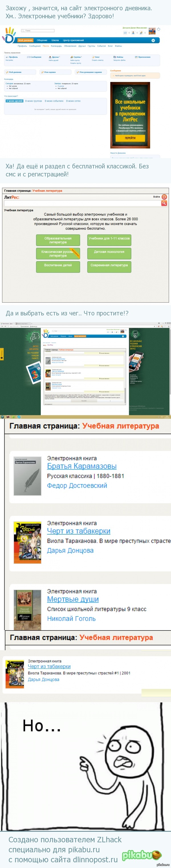Open the "Почта" submenu link
The width and height of the screenshot is (171, 868).
(x=46, y=46)
